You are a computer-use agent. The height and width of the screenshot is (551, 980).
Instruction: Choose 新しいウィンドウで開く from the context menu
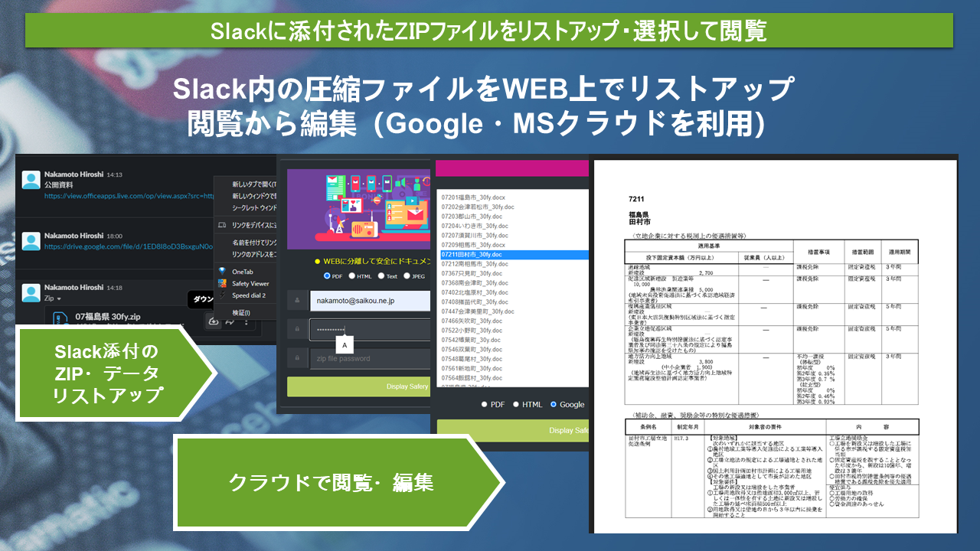pos(254,196)
